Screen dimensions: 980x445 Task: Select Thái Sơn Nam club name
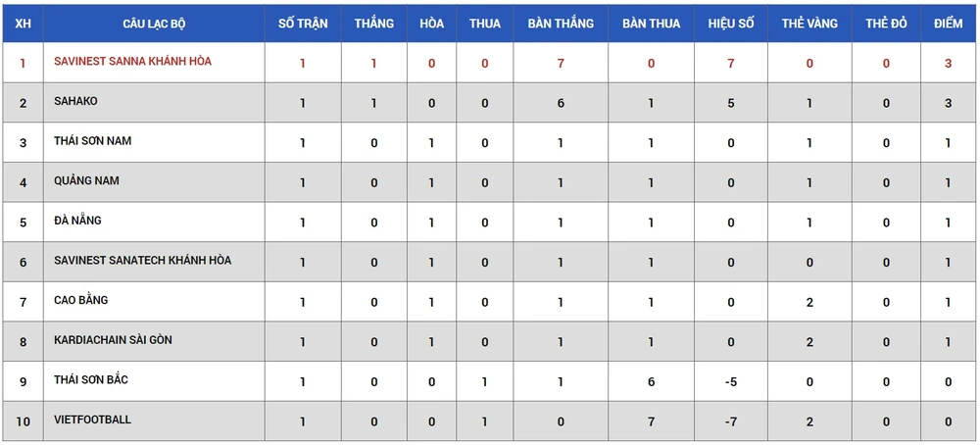pyautogui.click(x=92, y=141)
